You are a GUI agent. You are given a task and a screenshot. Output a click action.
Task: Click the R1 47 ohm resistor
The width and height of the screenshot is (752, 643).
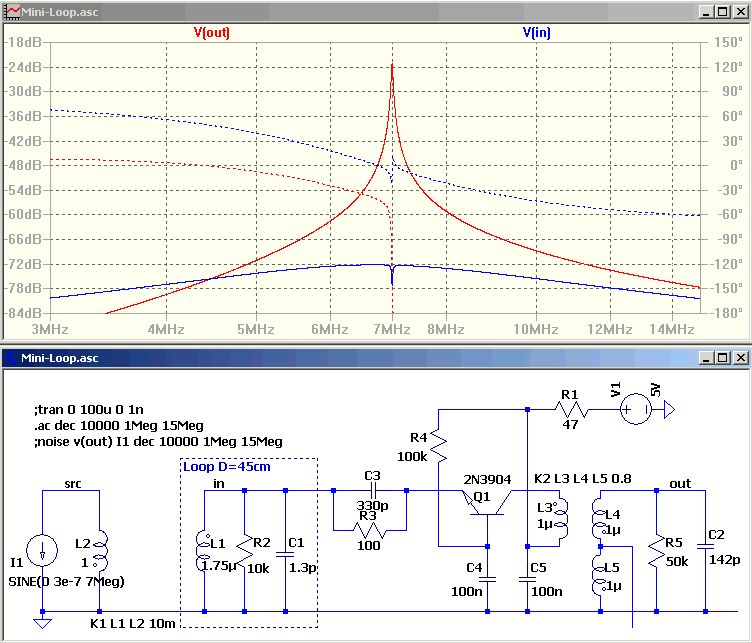569,409
